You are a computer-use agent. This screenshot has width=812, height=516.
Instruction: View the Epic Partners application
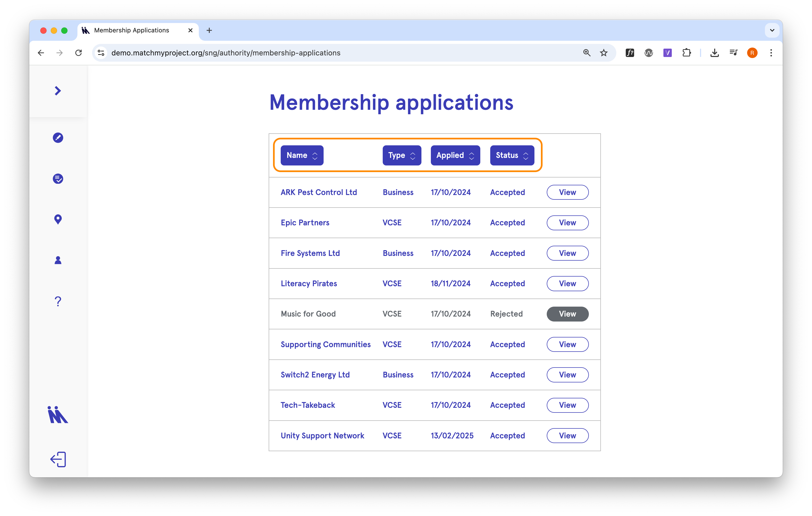567,223
